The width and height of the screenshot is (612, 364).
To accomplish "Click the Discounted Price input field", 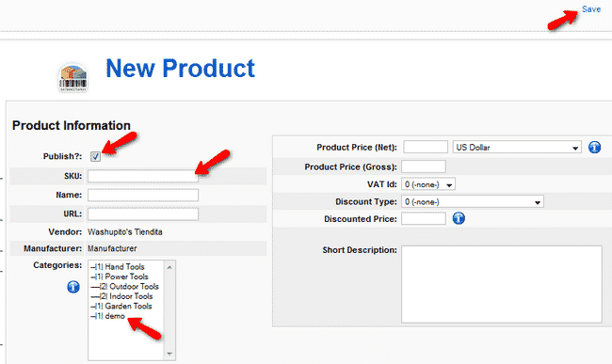I will click(x=424, y=218).
